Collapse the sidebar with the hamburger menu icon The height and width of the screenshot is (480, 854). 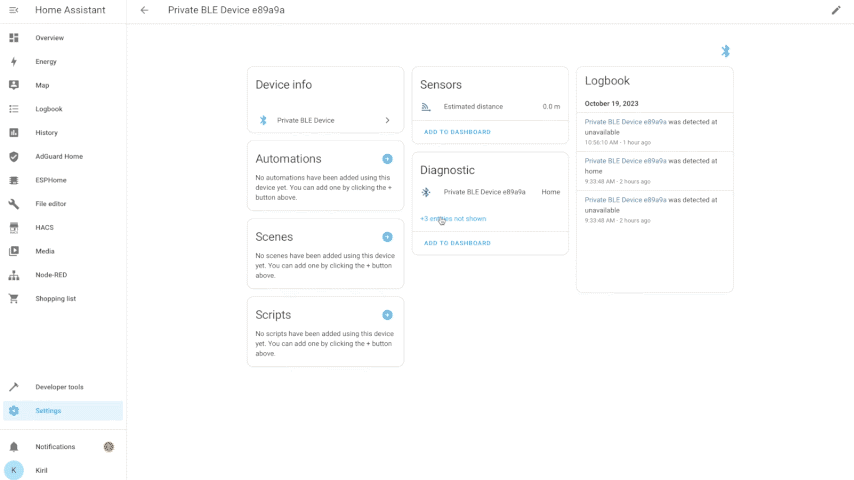pos(14,10)
